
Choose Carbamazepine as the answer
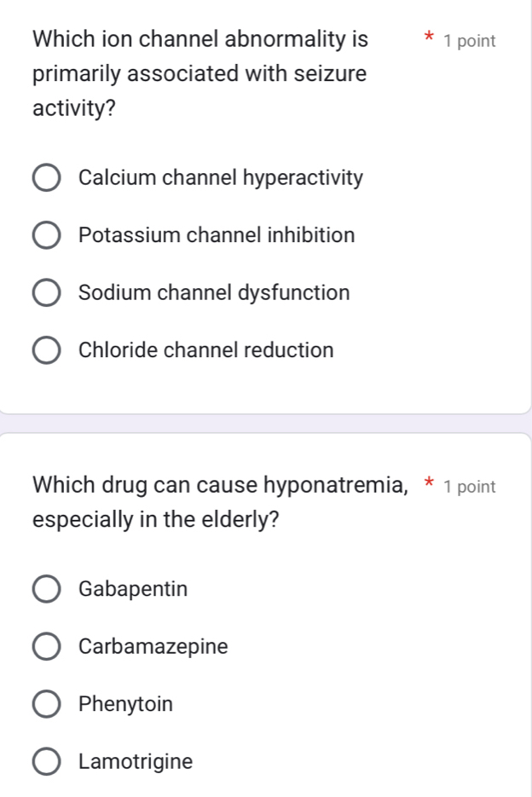(x=47, y=646)
